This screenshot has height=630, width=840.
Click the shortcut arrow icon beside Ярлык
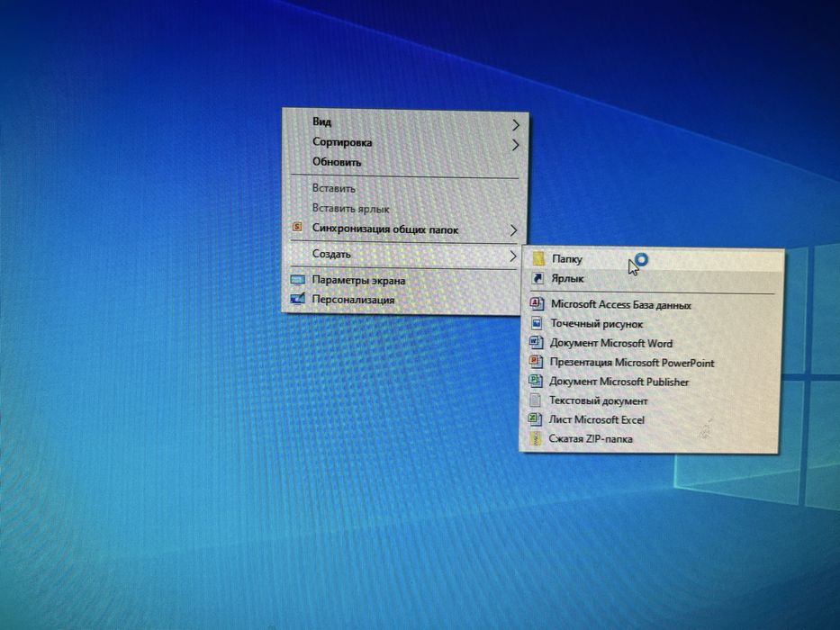[537, 279]
